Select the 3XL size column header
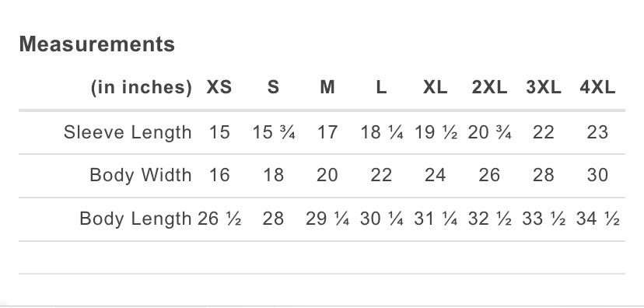 click(544, 87)
